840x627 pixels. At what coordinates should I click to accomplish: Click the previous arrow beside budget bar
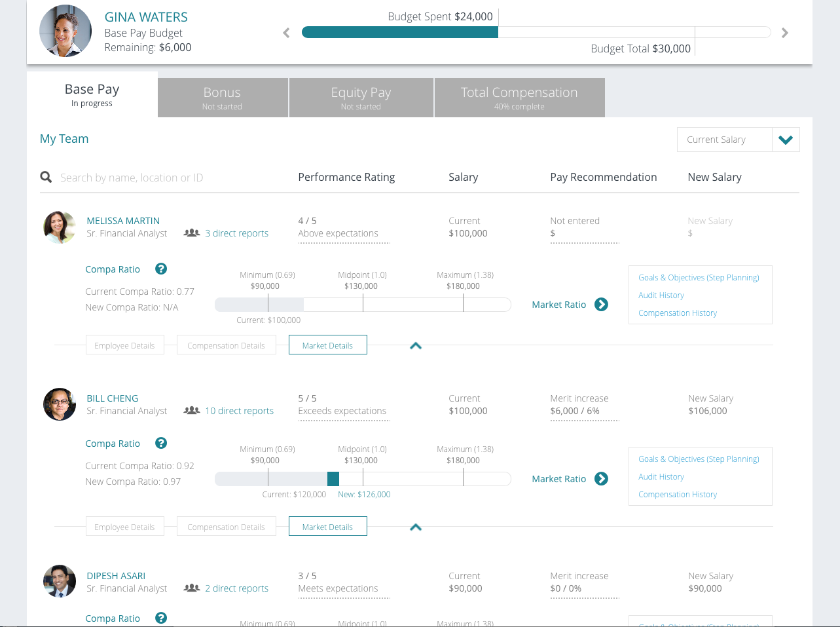pyautogui.click(x=286, y=33)
